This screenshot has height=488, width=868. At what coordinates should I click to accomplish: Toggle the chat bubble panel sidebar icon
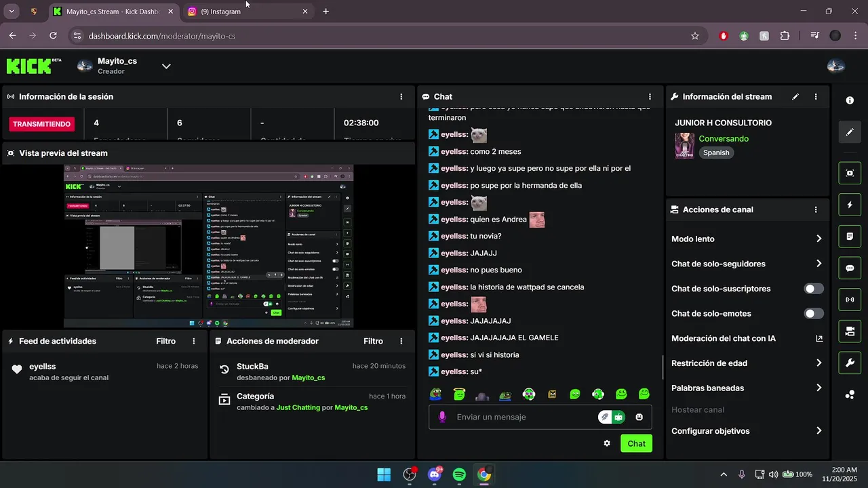[x=850, y=268]
